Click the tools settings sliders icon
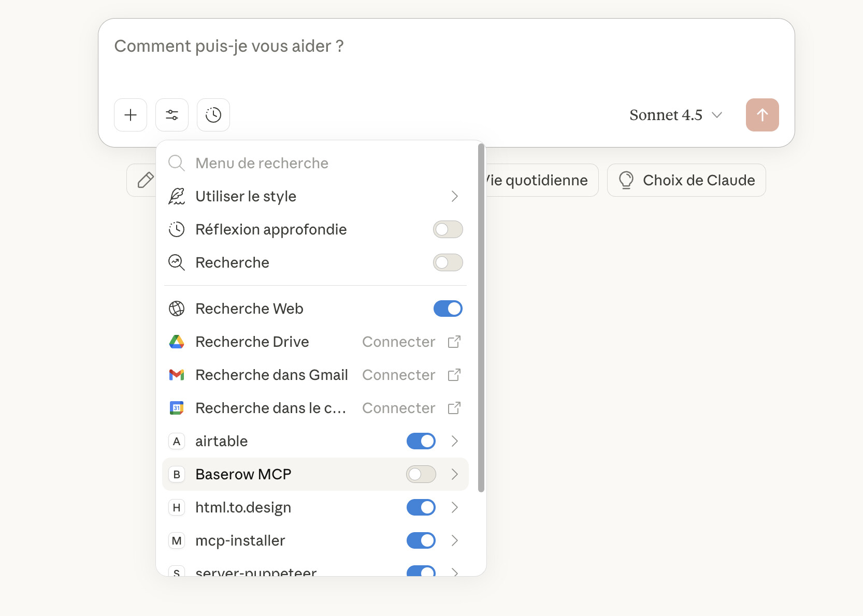Viewport: 863px width, 616px height. point(172,115)
